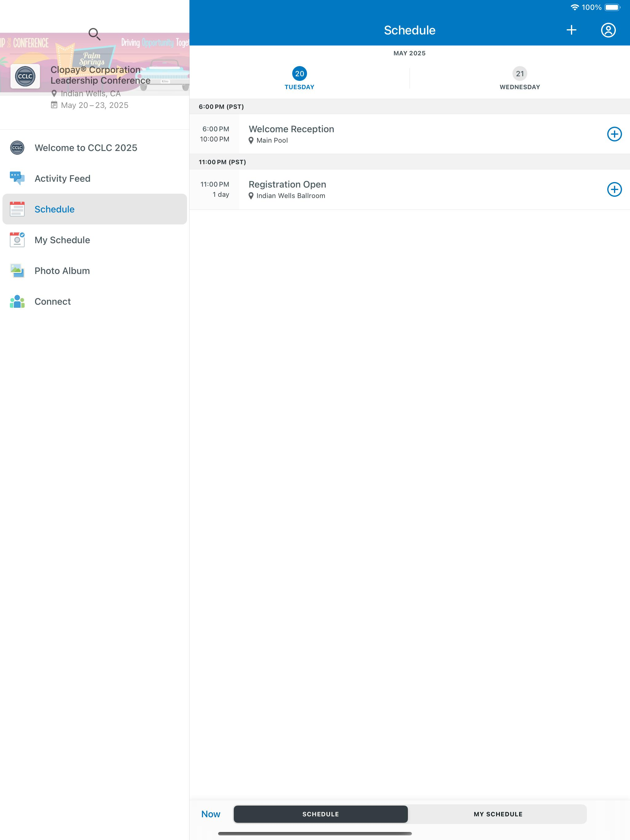Open the user profile icon

pos(608,30)
